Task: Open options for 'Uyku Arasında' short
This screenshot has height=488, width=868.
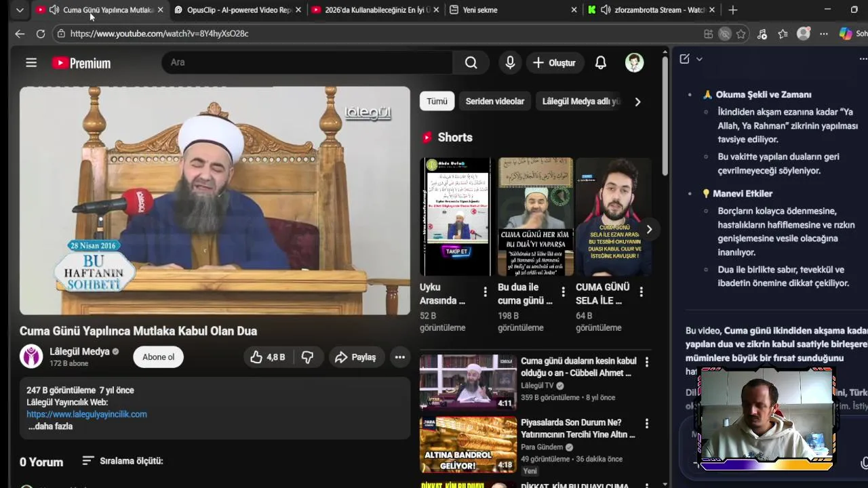Action: [485, 292]
